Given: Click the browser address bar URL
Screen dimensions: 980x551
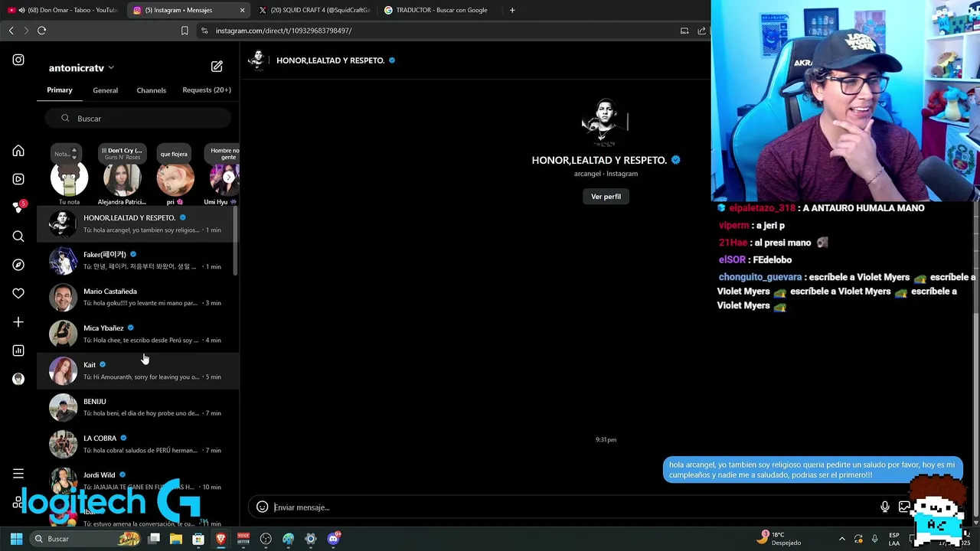Looking at the screenshot, I should click(x=283, y=31).
